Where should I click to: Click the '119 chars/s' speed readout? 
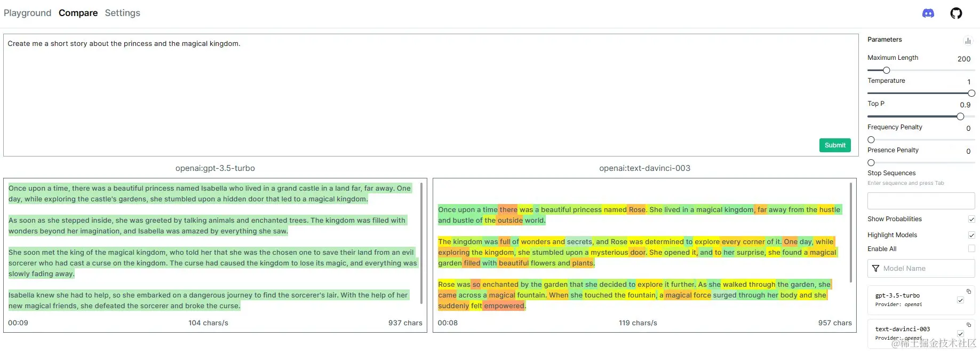pyautogui.click(x=638, y=323)
